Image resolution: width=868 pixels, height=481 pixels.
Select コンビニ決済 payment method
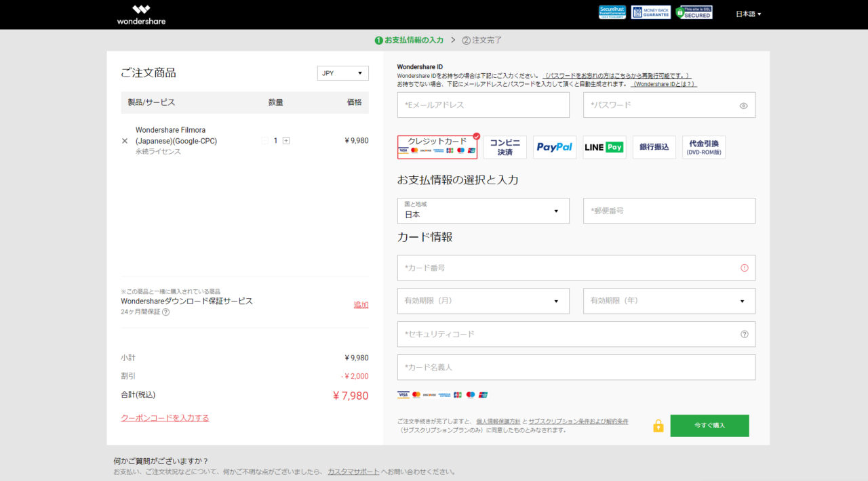pos(505,147)
